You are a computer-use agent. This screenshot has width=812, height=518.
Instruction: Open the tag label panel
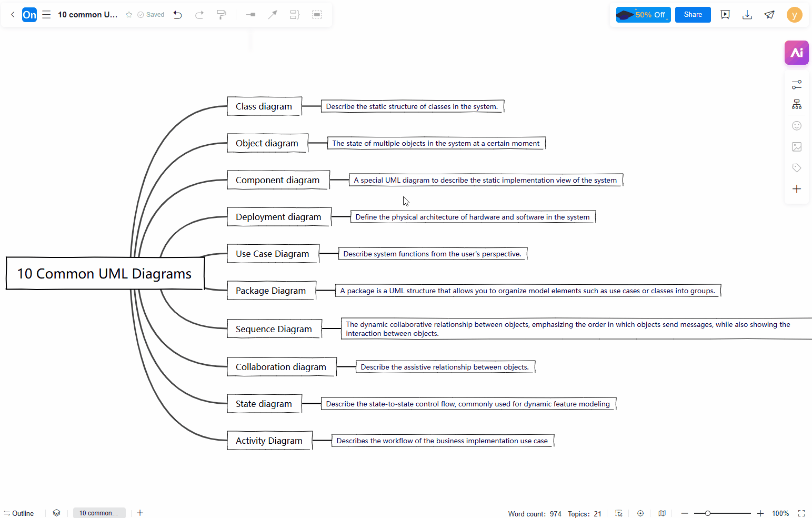(x=797, y=168)
